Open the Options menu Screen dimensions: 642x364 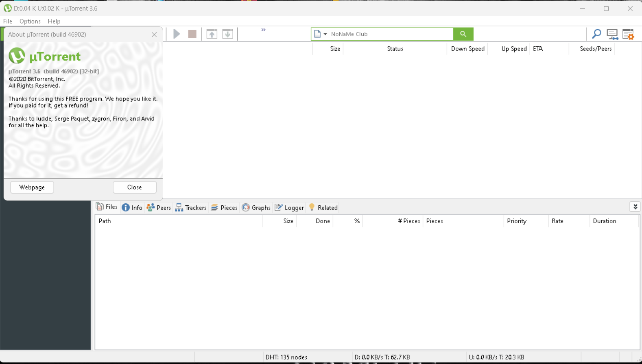[x=30, y=21]
